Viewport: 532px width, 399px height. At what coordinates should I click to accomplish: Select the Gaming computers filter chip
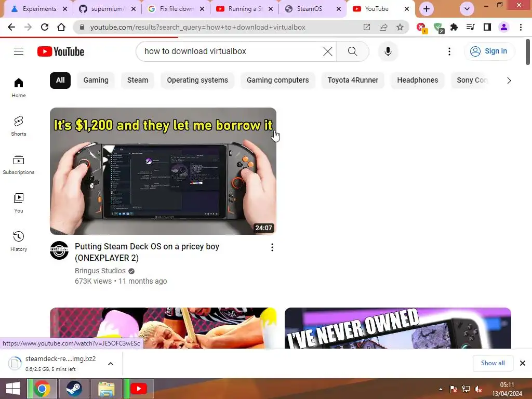coord(277,81)
